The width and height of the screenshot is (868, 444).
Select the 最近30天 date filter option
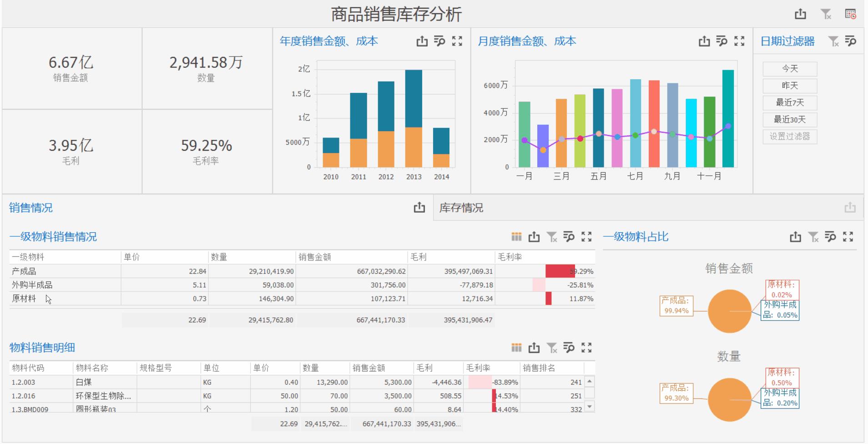pyautogui.click(x=790, y=120)
